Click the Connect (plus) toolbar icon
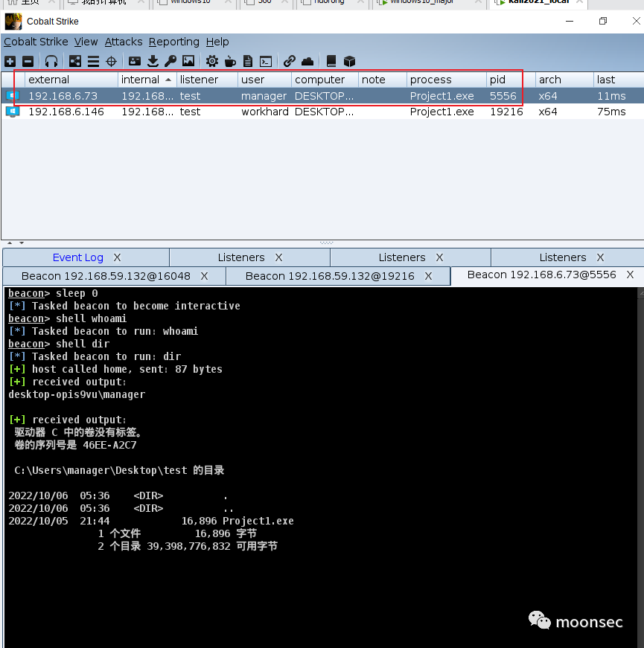 coord(10,62)
